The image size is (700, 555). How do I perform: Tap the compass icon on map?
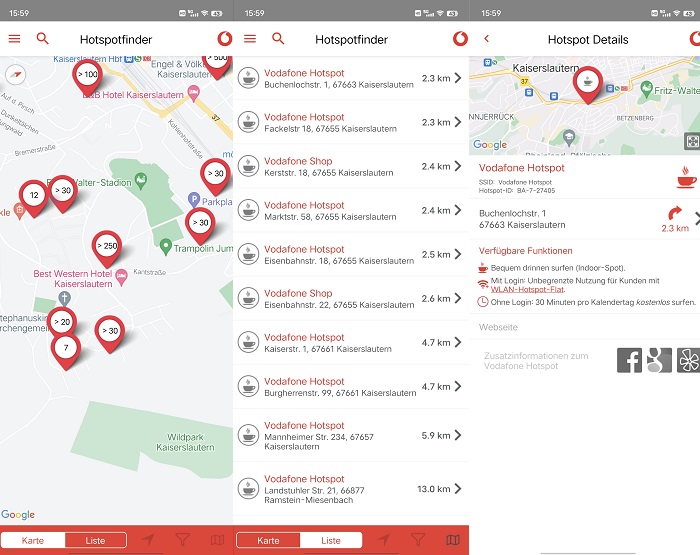pyautogui.click(x=16, y=75)
